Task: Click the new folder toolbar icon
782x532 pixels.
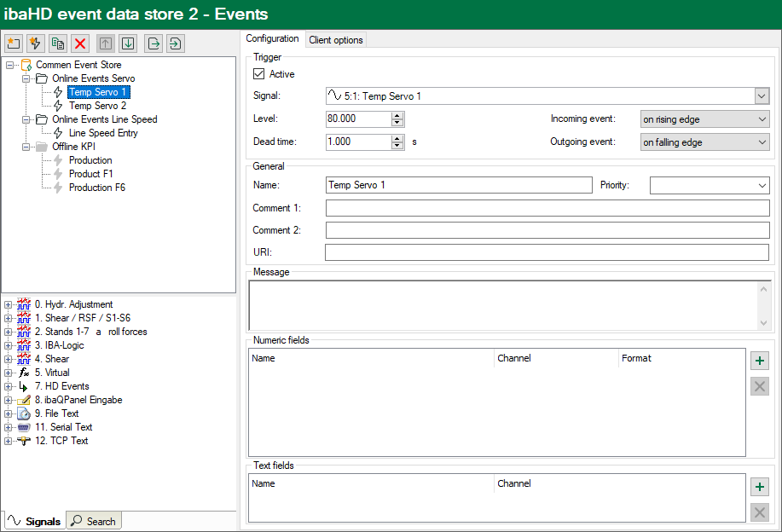Action: (14, 43)
